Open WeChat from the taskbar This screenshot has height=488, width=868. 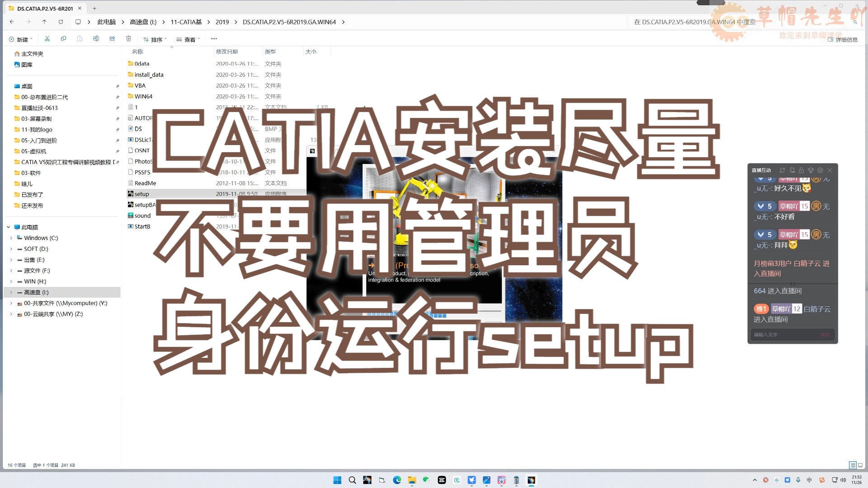tap(426, 480)
